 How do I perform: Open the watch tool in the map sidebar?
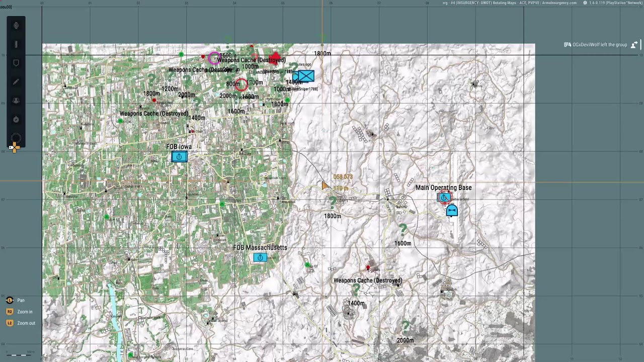[16, 25]
